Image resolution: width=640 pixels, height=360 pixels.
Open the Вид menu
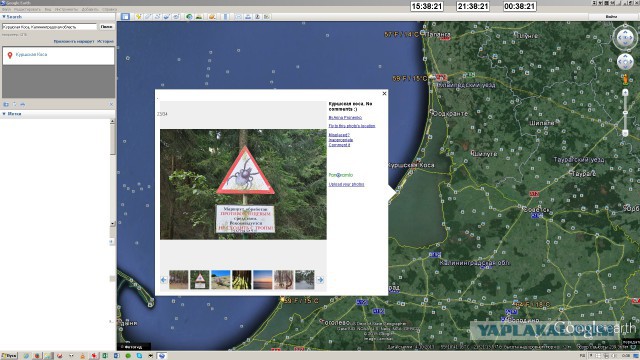[48, 9]
